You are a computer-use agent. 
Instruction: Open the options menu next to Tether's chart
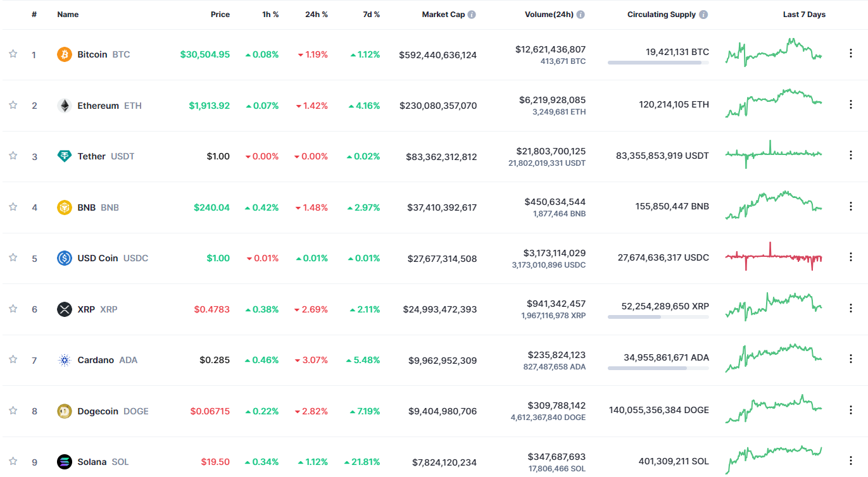point(850,154)
